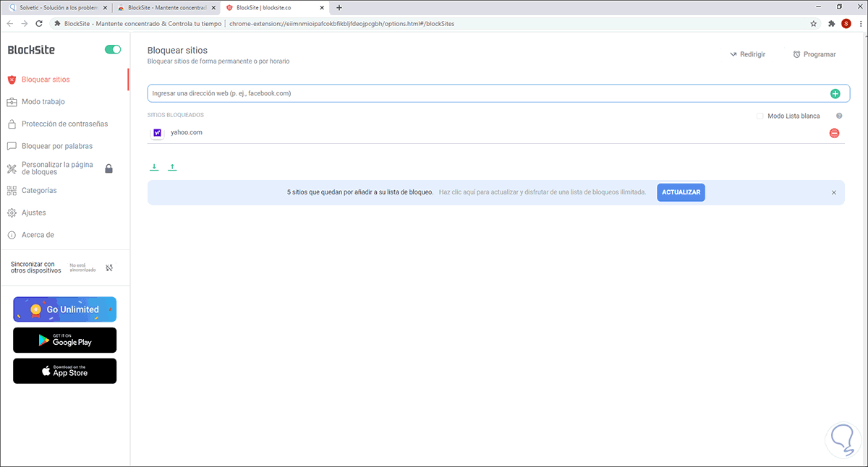Click the sync-disabled icon in sidebar
868x467 pixels.
[109, 267]
